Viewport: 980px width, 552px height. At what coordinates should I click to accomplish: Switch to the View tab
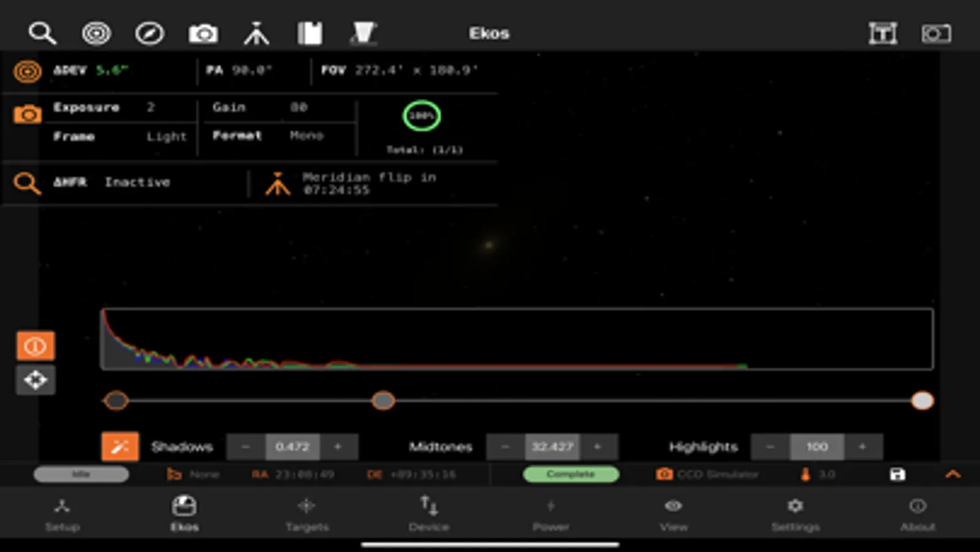coord(673,515)
